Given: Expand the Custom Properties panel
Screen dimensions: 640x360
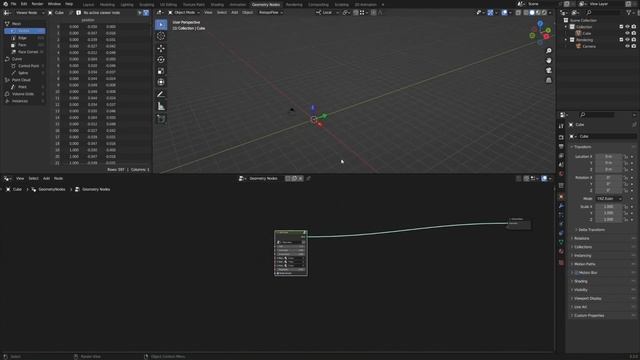Looking at the screenshot, I should (589, 316).
